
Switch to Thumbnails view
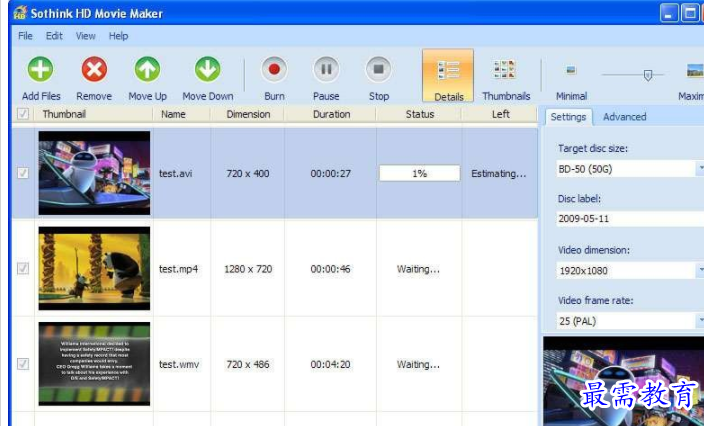coord(506,70)
